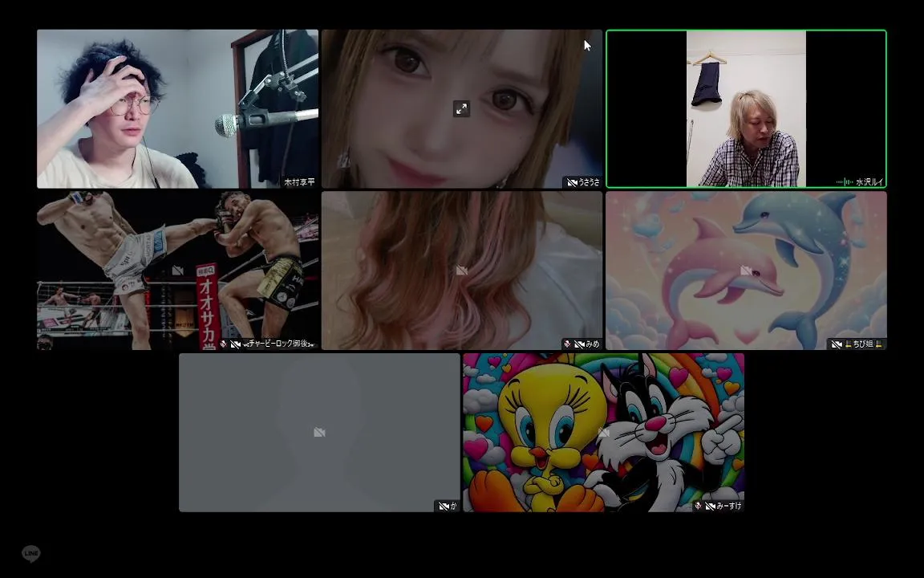Select the active speaker 水沢ルイ video tile
The height and width of the screenshot is (578, 924).
point(746,109)
